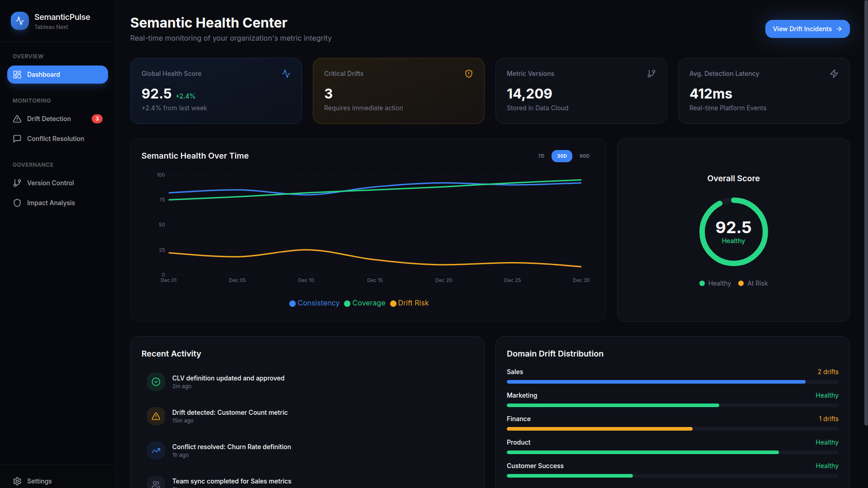Click the green checkmark icon for CLV update

(156, 382)
